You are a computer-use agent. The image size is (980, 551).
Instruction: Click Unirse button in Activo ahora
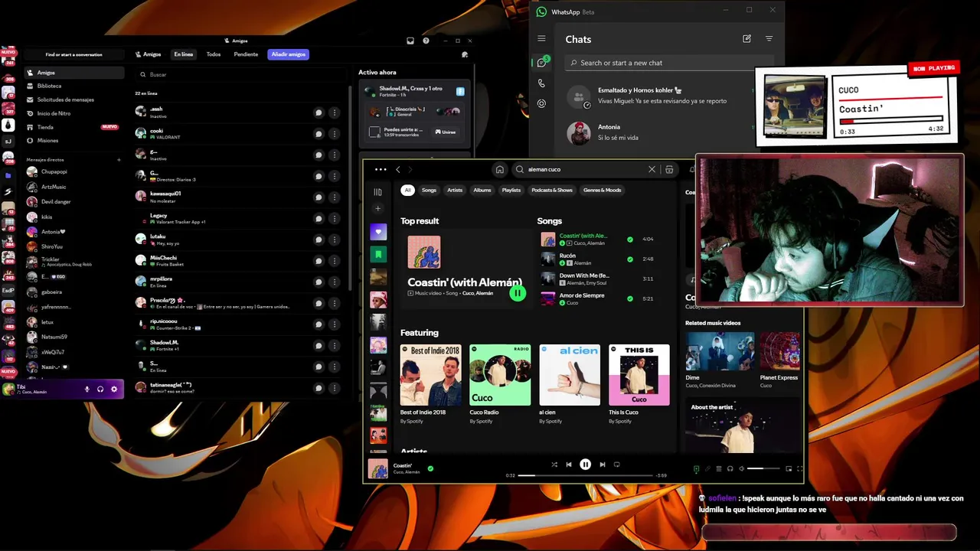(x=446, y=132)
